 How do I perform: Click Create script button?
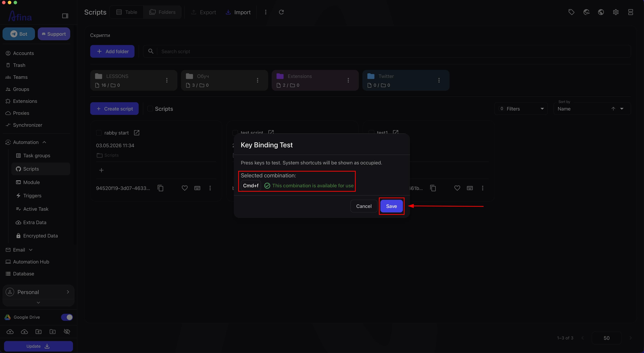pos(115,109)
